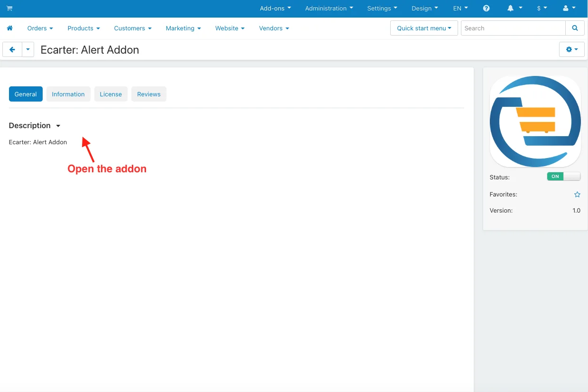The height and width of the screenshot is (392, 588).
Task: Open the Customers menu
Action: click(133, 28)
